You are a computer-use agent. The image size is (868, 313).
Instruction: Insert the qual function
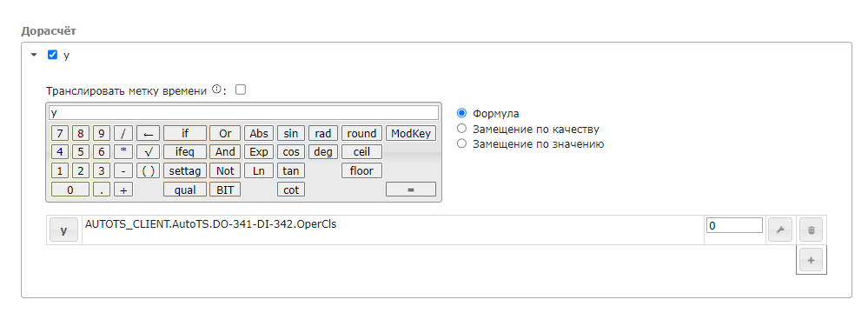click(185, 190)
